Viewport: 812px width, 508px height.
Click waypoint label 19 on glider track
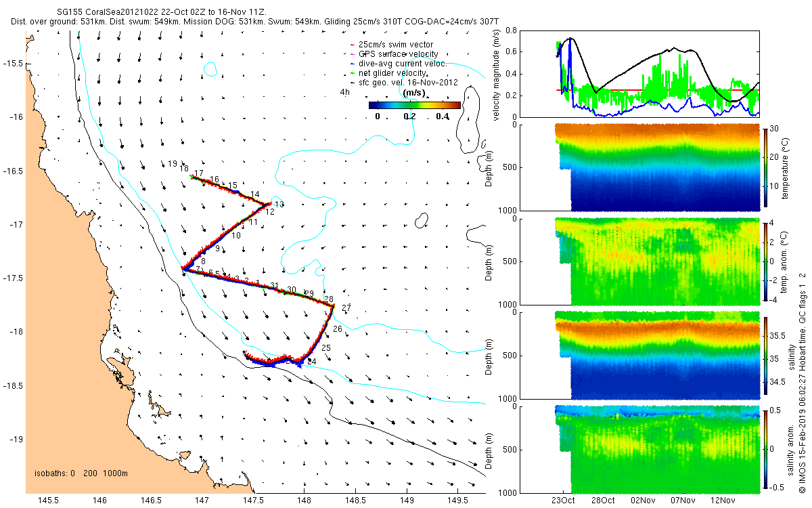[x=173, y=164]
